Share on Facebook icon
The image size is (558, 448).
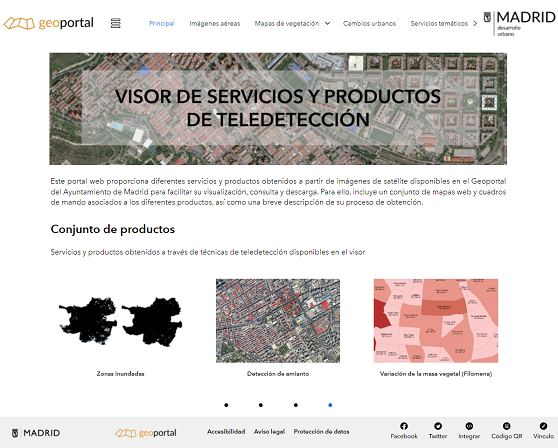coord(404,426)
